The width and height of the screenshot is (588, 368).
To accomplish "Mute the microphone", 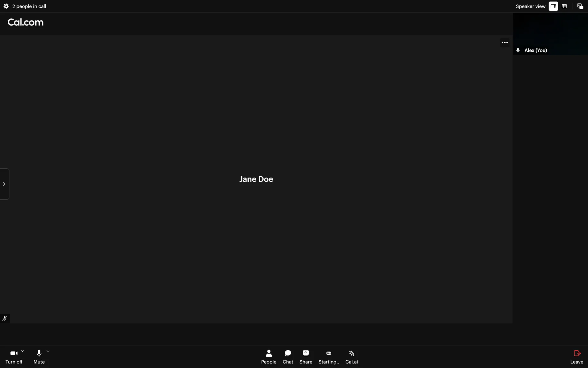I will pyautogui.click(x=39, y=357).
